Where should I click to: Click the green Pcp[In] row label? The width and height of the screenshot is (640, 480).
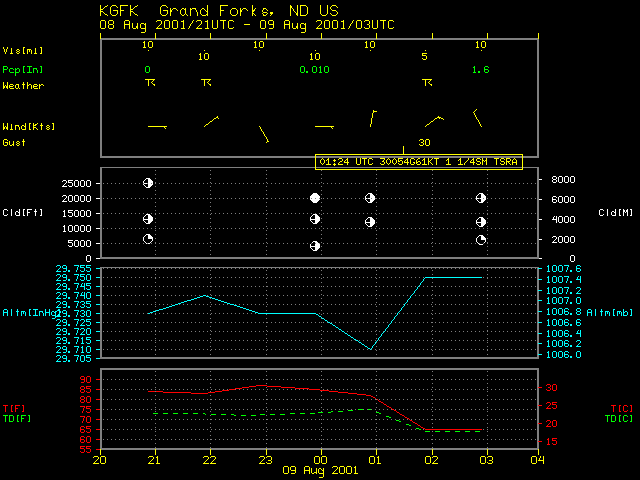pos(23,70)
